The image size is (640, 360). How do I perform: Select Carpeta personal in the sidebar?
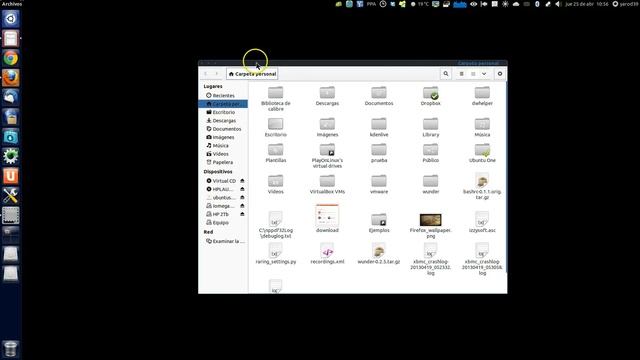pos(223,104)
